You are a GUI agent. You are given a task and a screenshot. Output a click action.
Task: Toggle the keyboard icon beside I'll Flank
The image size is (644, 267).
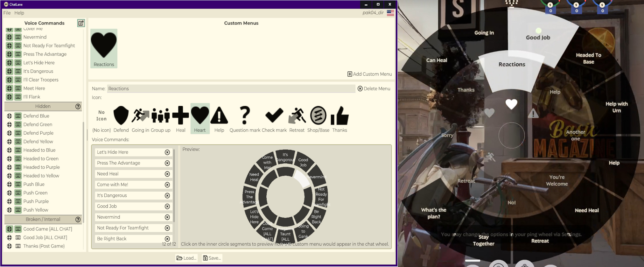pos(18,97)
